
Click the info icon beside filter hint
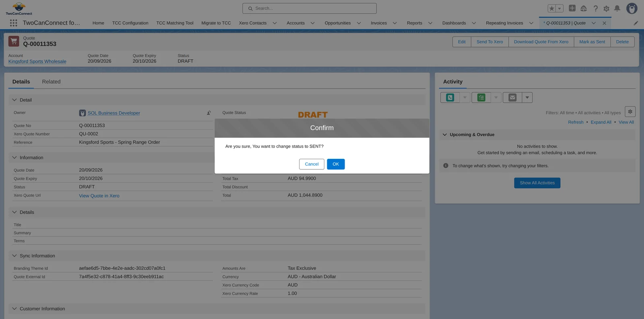[x=446, y=166]
